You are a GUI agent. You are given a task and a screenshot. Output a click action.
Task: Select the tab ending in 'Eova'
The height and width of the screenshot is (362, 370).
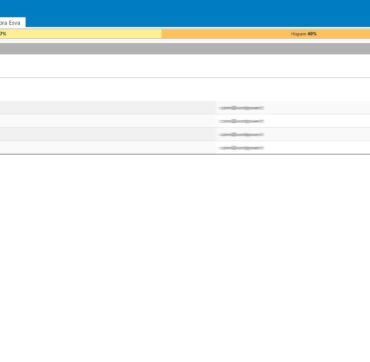pyautogui.click(x=12, y=22)
